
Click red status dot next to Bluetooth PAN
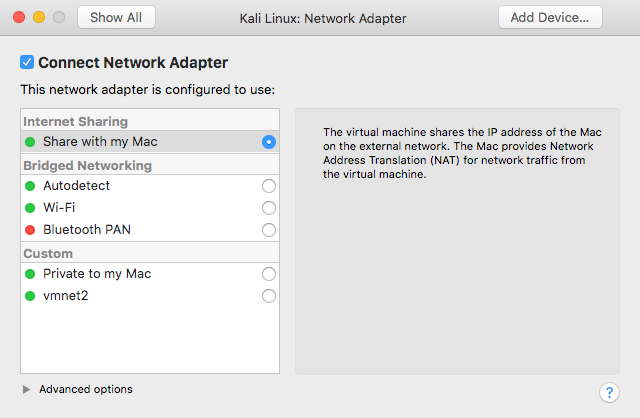click(30, 230)
